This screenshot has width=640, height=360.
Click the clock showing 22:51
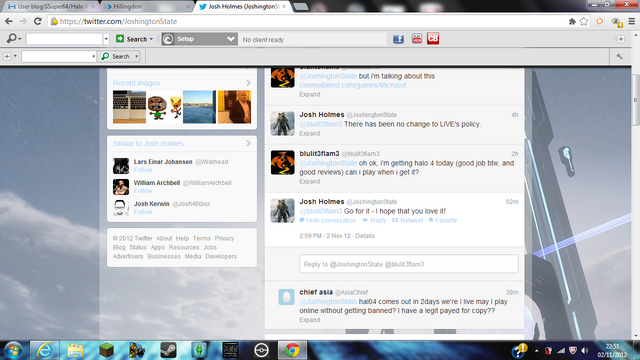(x=612, y=347)
